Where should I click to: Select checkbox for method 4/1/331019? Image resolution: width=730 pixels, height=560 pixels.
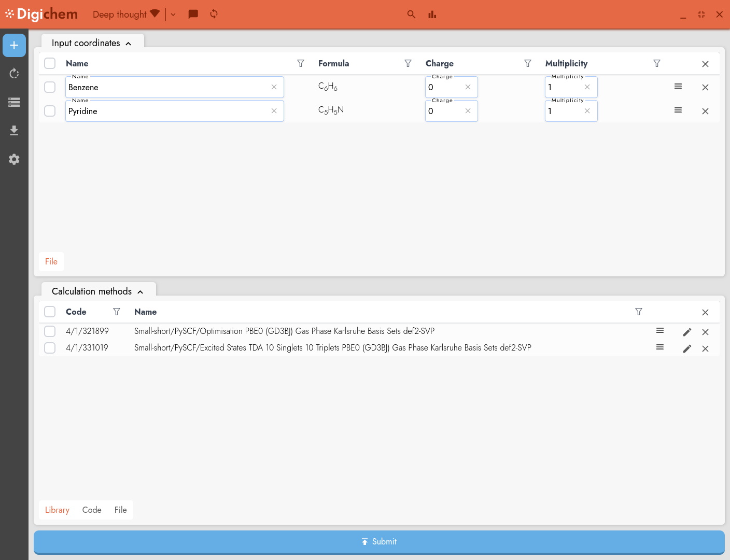[50, 348]
